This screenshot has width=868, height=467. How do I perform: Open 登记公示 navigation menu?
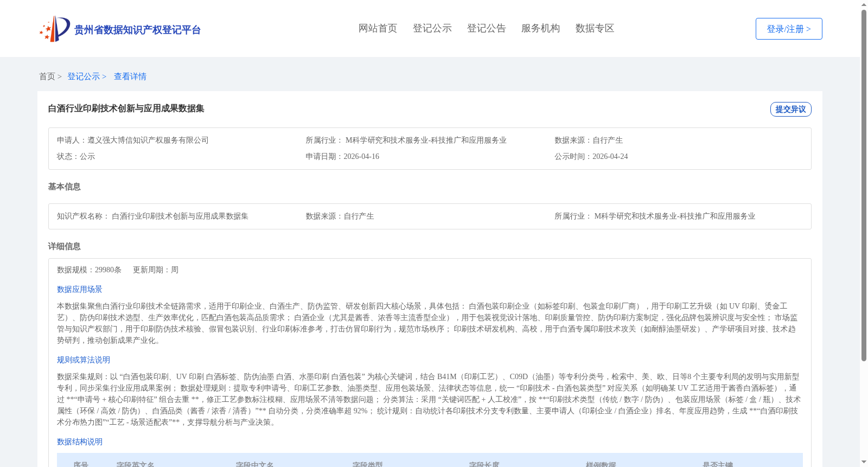pos(432,28)
